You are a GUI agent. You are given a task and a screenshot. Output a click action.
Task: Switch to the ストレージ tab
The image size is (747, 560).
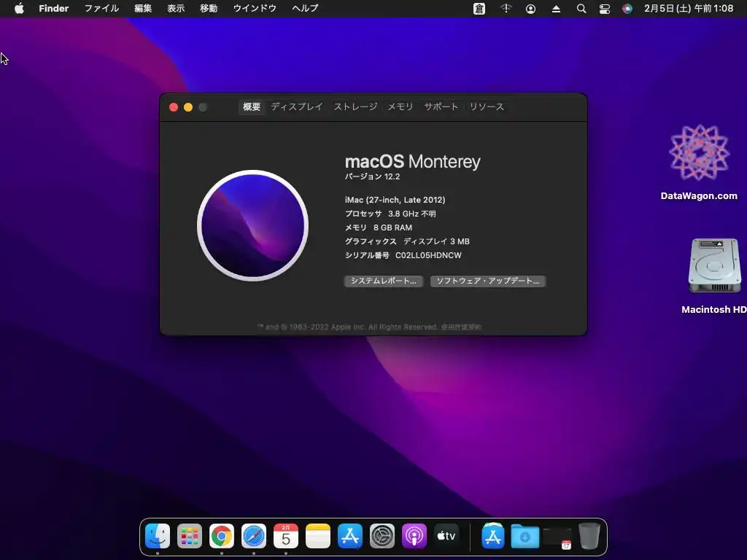pos(355,106)
